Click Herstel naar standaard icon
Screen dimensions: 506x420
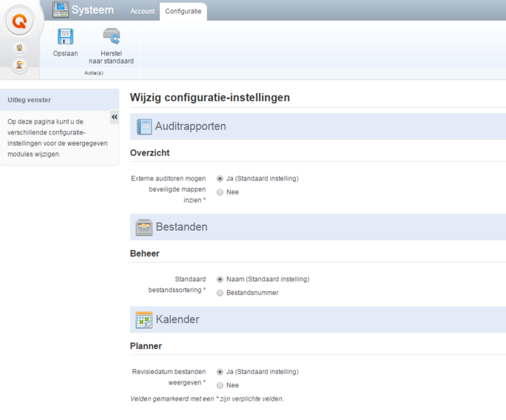click(112, 37)
